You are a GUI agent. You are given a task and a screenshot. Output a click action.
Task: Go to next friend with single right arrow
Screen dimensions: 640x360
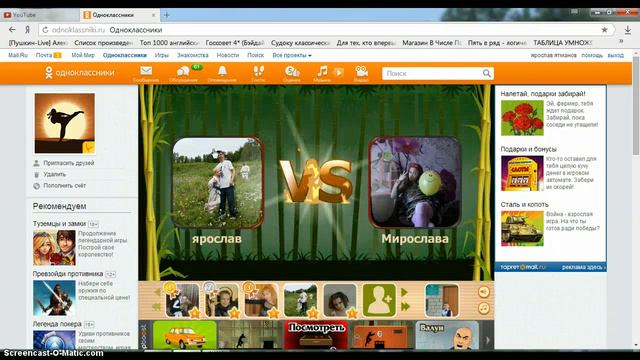point(404,293)
